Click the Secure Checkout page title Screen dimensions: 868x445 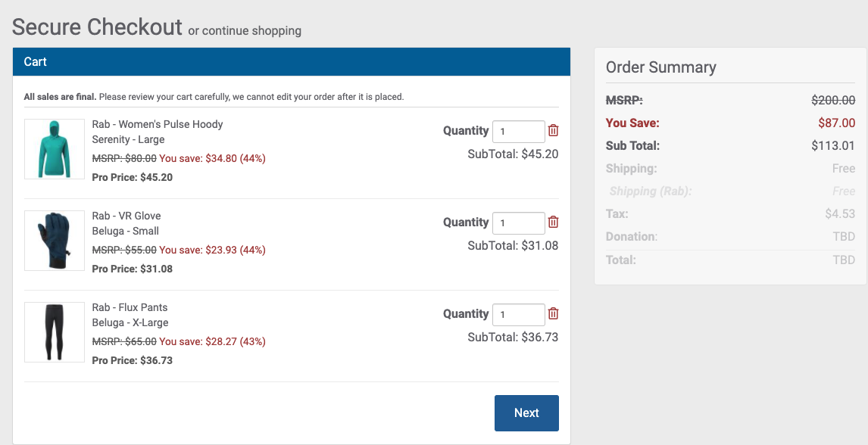97,27
